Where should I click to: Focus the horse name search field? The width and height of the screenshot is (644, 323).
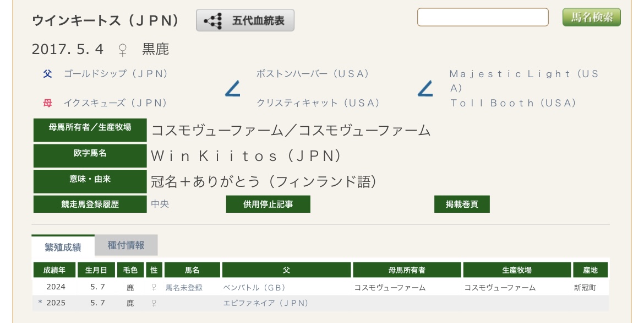pyautogui.click(x=483, y=17)
